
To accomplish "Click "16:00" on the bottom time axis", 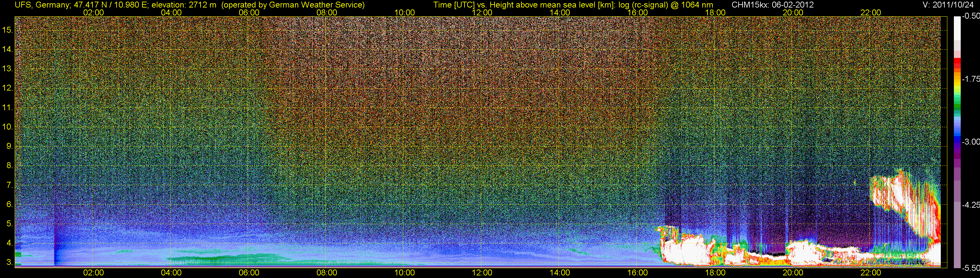I will pyautogui.click(x=638, y=273).
